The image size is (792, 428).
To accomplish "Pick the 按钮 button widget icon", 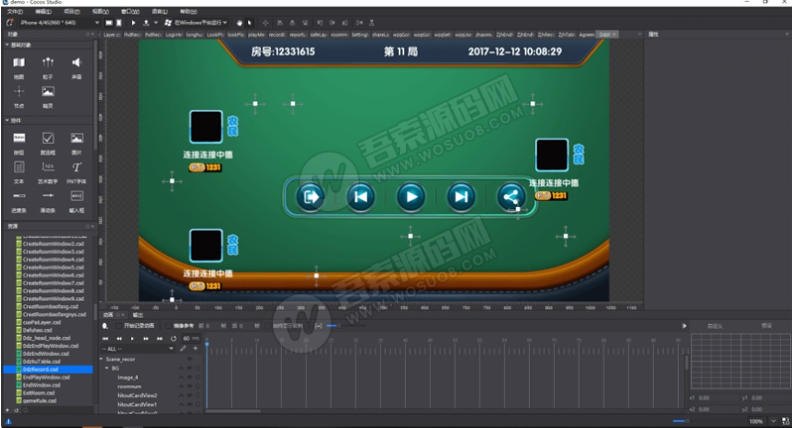I will [x=19, y=138].
